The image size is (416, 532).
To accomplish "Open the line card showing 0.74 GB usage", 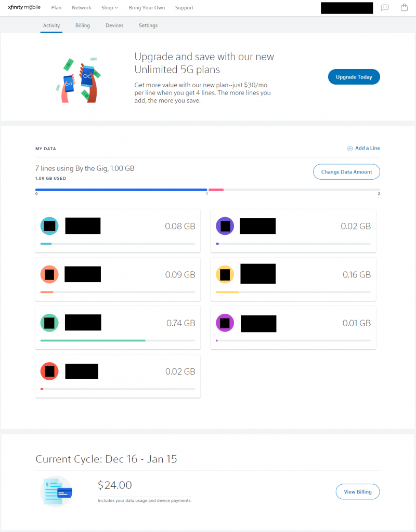I will (118, 327).
